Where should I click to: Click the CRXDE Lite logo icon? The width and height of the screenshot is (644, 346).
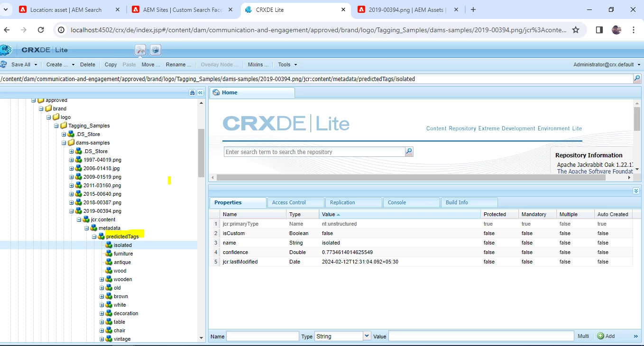coord(5,50)
